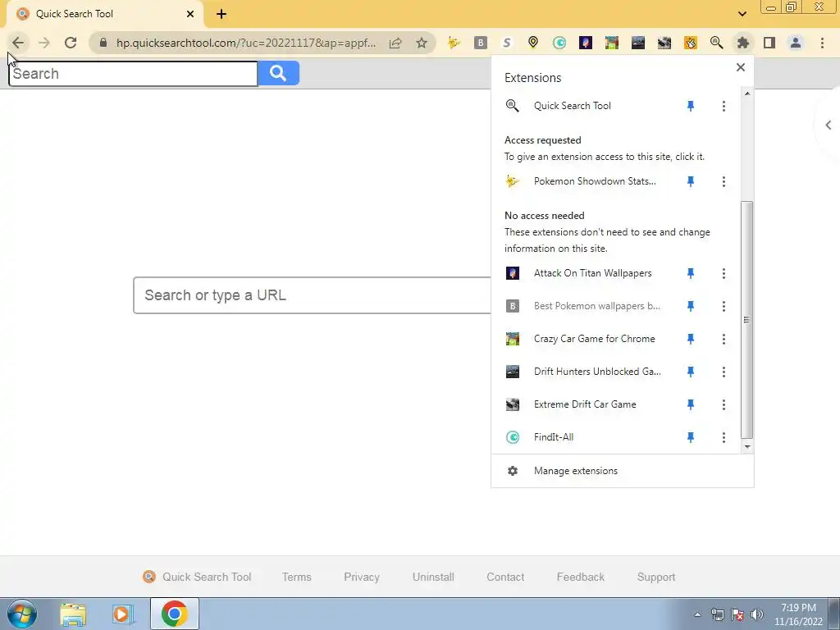Click the extensions list scroll-up arrow
The height and width of the screenshot is (630, 840).
[x=747, y=94]
